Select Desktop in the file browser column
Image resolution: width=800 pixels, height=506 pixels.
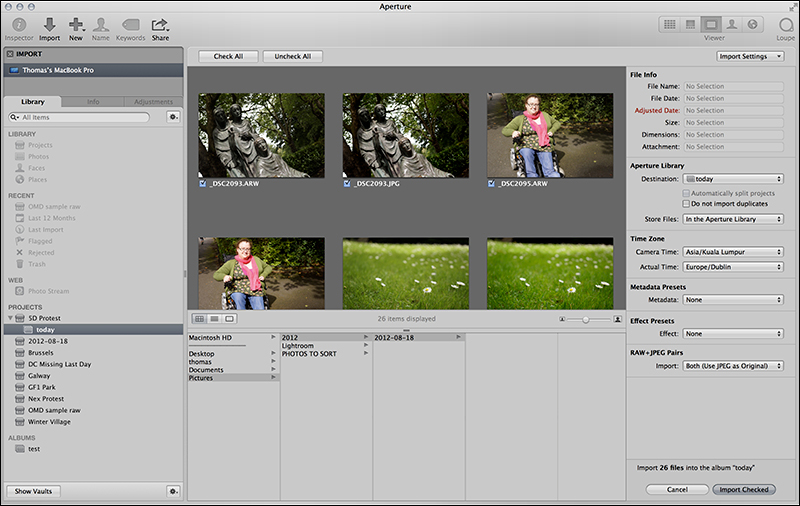[x=233, y=353]
